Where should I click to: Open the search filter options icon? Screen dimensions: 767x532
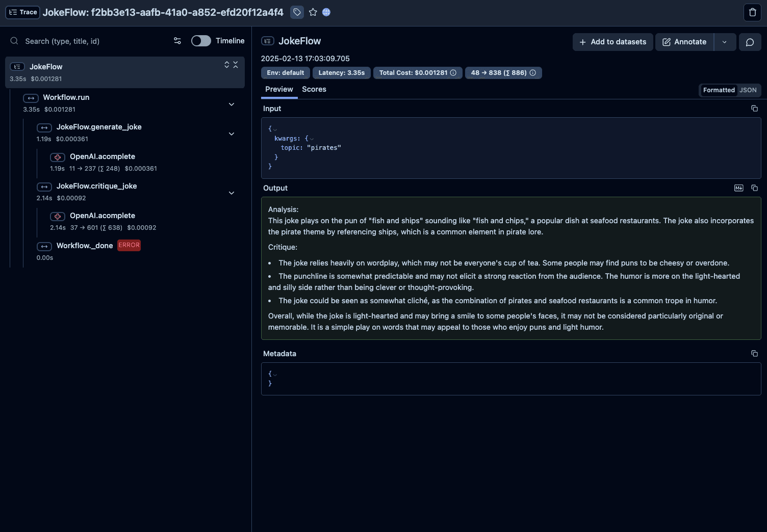[x=177, y=41]
